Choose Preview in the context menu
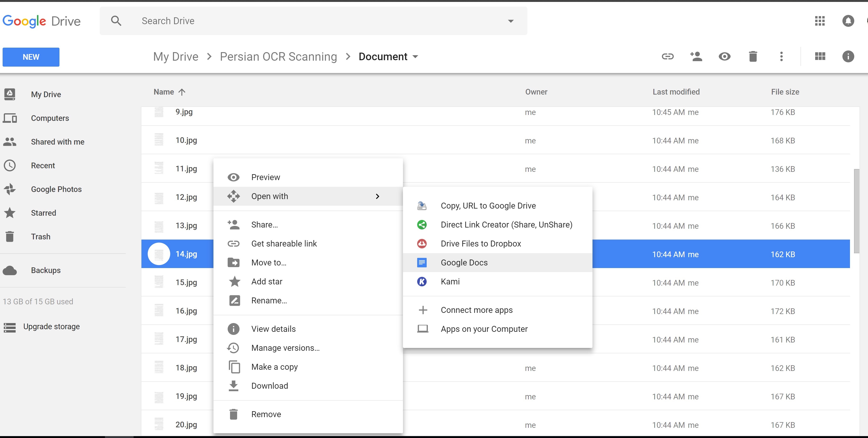Image resolution: width=868 pixels, height=438 pixels. (x=308, y=177)
